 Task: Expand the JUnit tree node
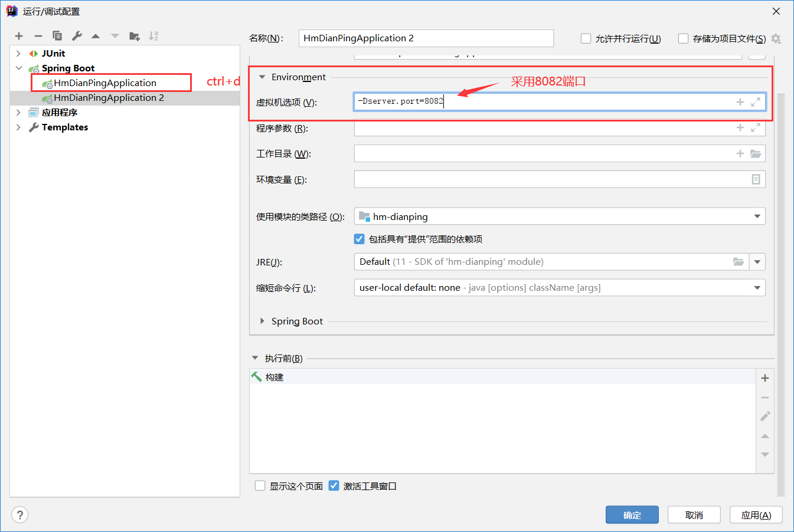coord(18,54)
